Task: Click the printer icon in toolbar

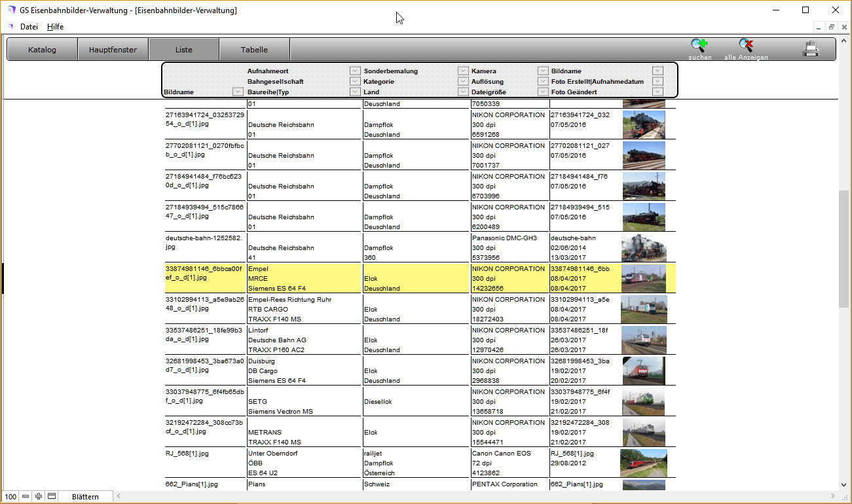Action: 811,49
